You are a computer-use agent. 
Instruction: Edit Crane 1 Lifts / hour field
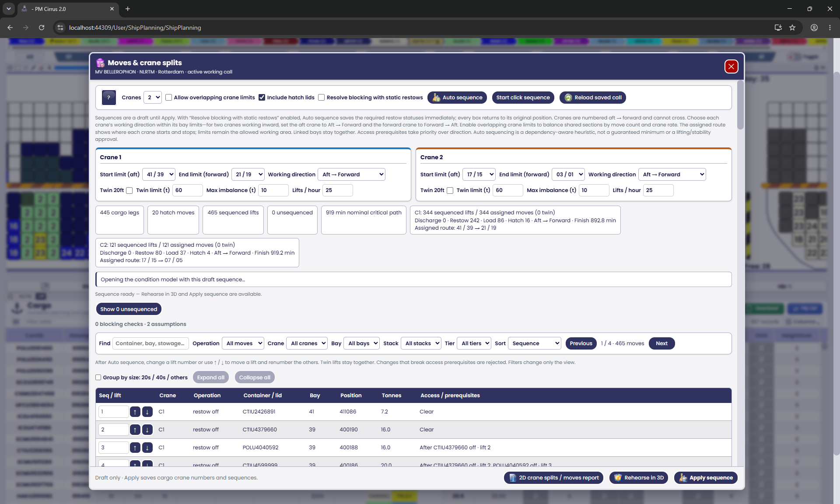(x=338, y=190)
